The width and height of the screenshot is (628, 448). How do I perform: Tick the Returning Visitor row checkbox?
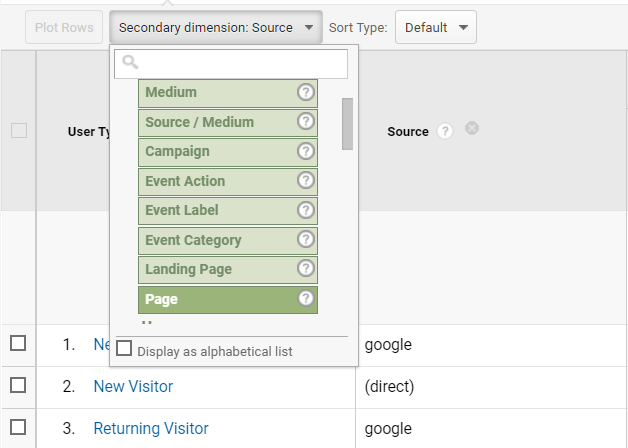[18, 427]
